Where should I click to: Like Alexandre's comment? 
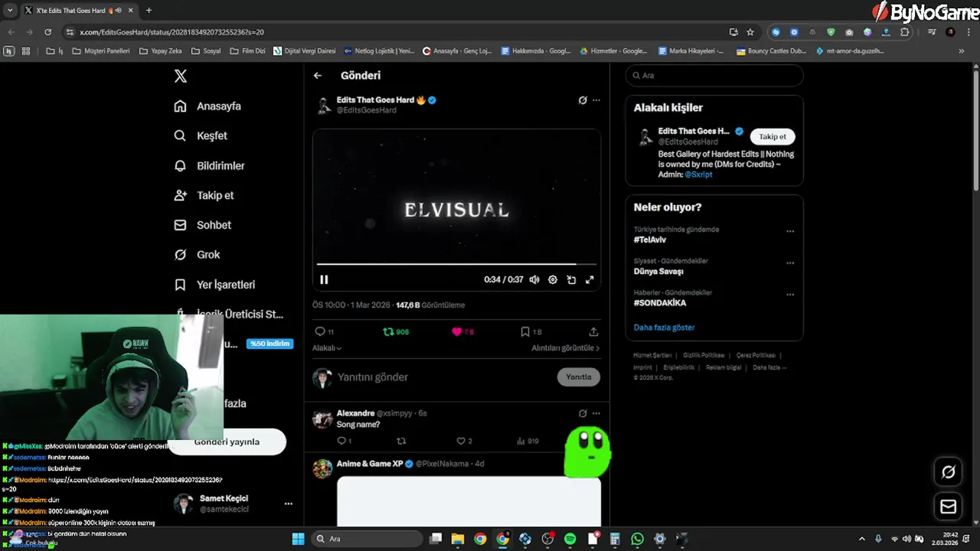point(464,442)
